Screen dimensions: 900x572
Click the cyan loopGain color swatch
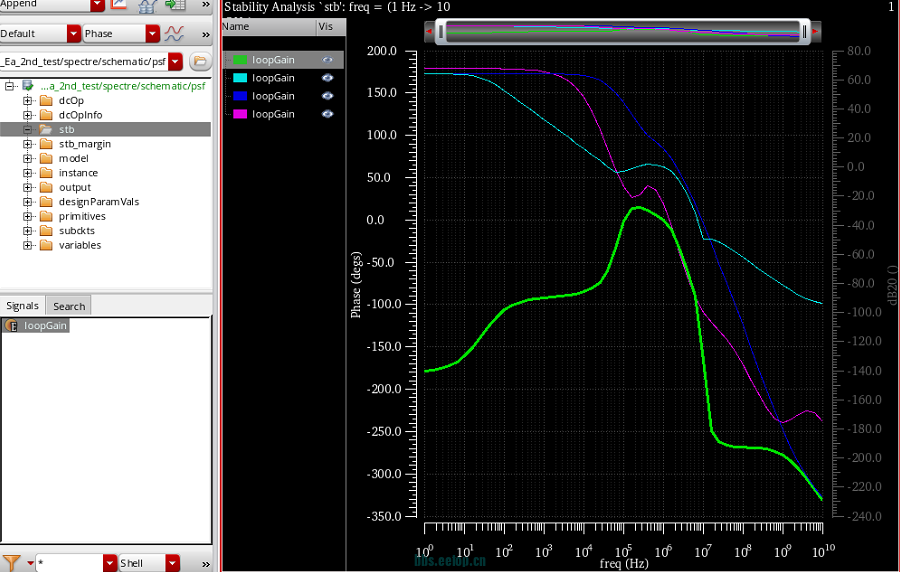coord(240,78)
